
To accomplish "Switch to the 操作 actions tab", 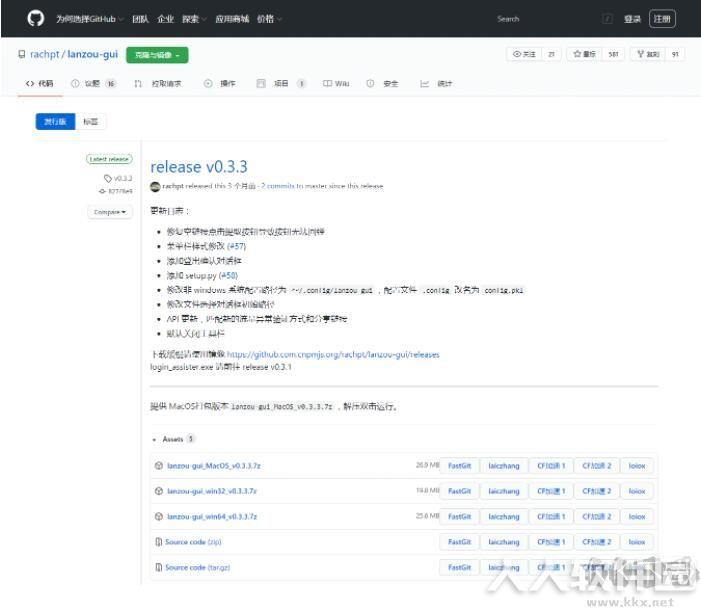I will (219, 84).
